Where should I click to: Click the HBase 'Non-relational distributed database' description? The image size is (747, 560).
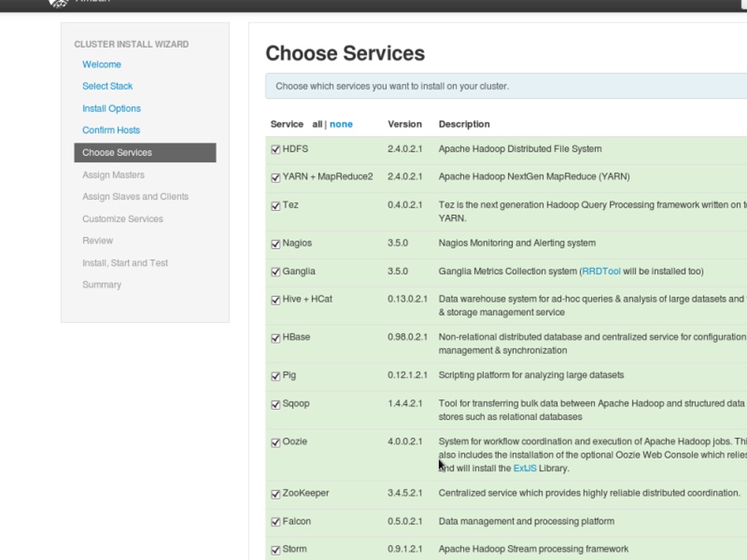click(x=593, y=343)
